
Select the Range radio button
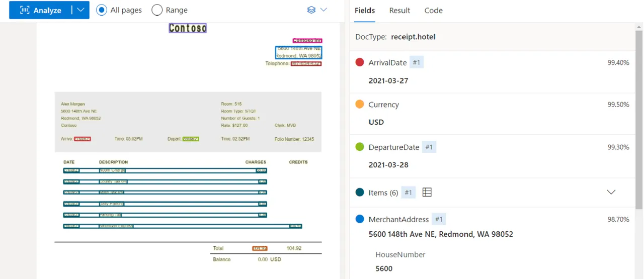pos(157,10)
